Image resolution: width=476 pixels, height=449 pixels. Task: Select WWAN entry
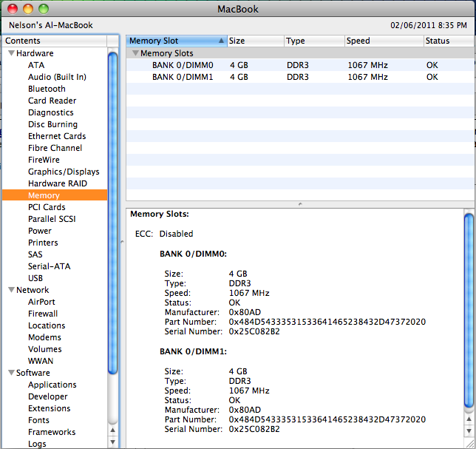(41, 361)
